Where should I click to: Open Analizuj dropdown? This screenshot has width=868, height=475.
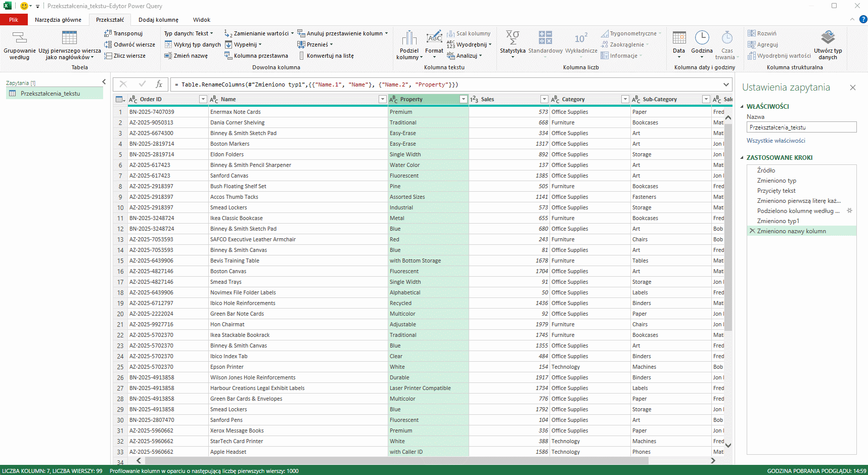point(465,56)
